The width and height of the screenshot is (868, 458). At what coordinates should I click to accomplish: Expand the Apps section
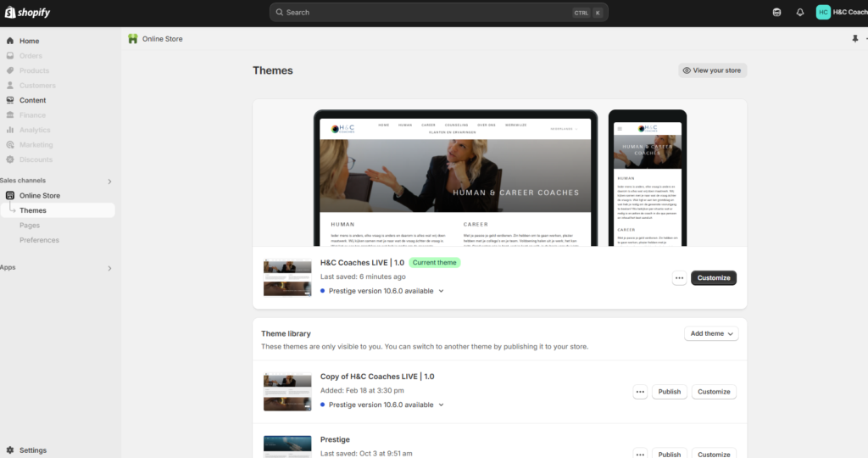(109, 268)
